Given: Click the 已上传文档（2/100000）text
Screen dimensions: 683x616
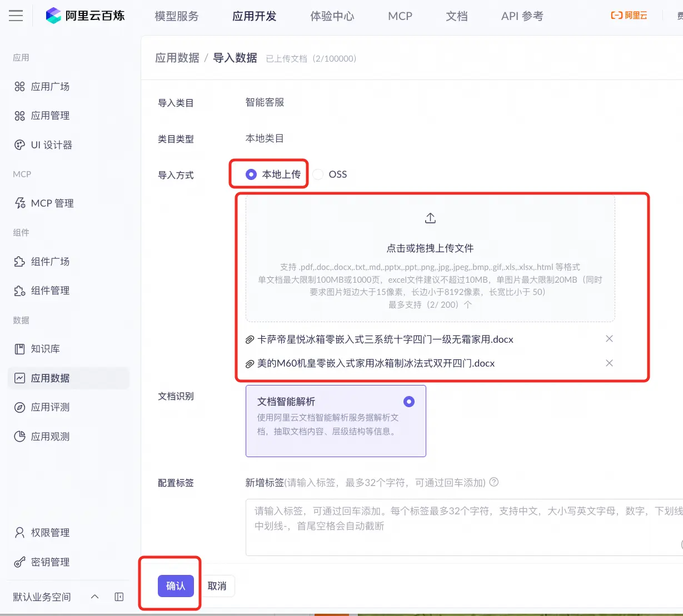Looking at the screenshot, I should coord(311,59).
